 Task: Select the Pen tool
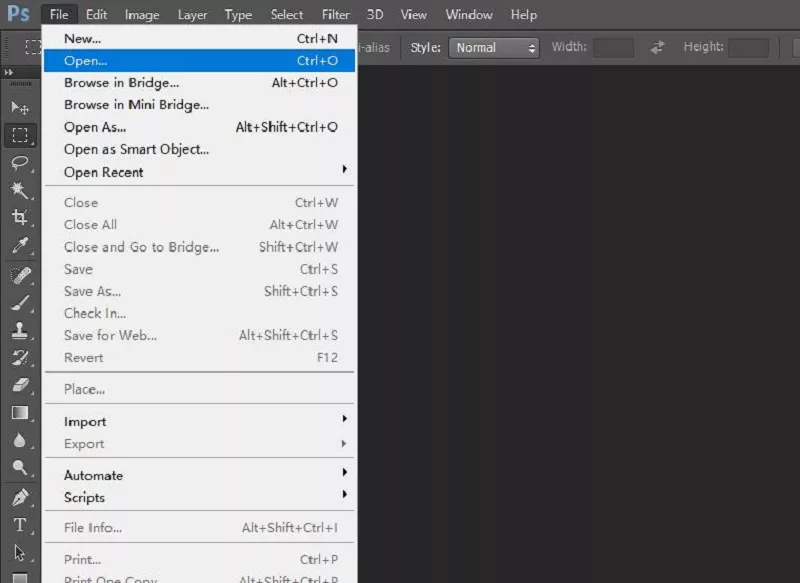pyautogui.click(x=20, y=497)
